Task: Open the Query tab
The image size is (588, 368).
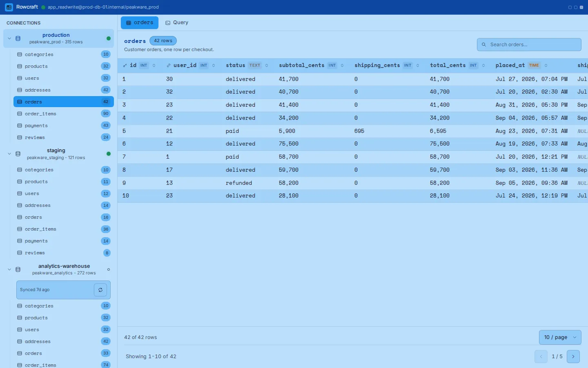Action: 177,22
